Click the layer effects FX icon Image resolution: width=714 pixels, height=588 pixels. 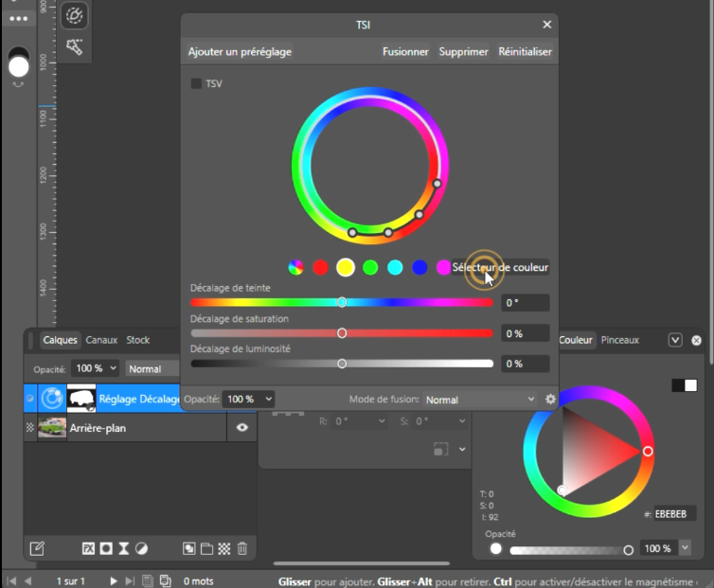point(88,548)
